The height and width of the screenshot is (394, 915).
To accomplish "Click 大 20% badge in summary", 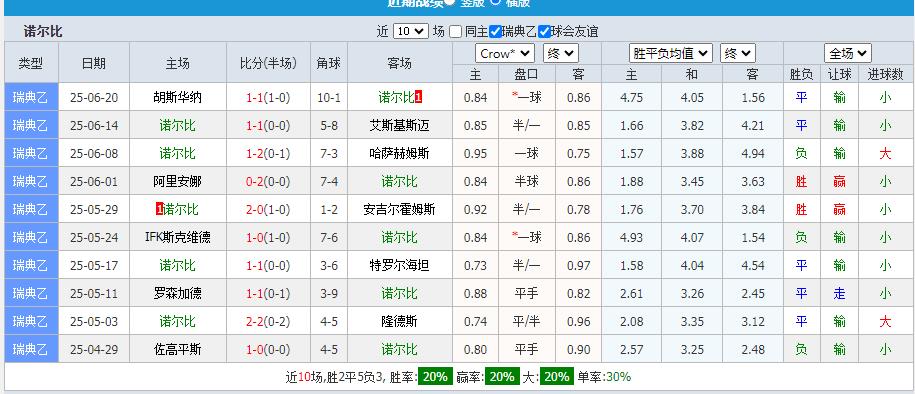I will [557, 377].
